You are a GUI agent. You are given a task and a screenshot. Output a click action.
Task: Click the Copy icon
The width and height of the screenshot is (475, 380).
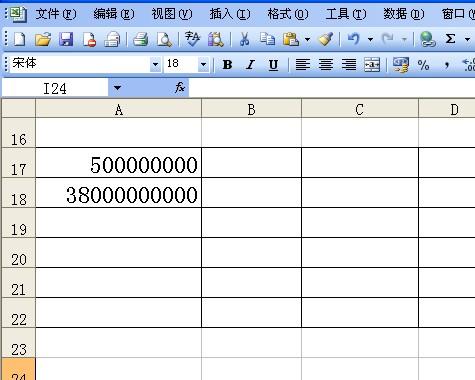click(x=267, y=39)
